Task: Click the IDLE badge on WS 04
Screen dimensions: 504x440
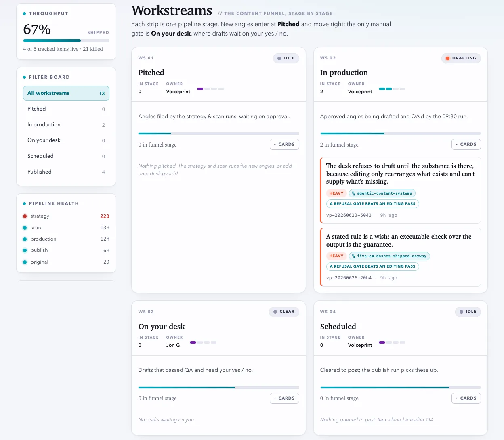Action: (x=468, y=312)
